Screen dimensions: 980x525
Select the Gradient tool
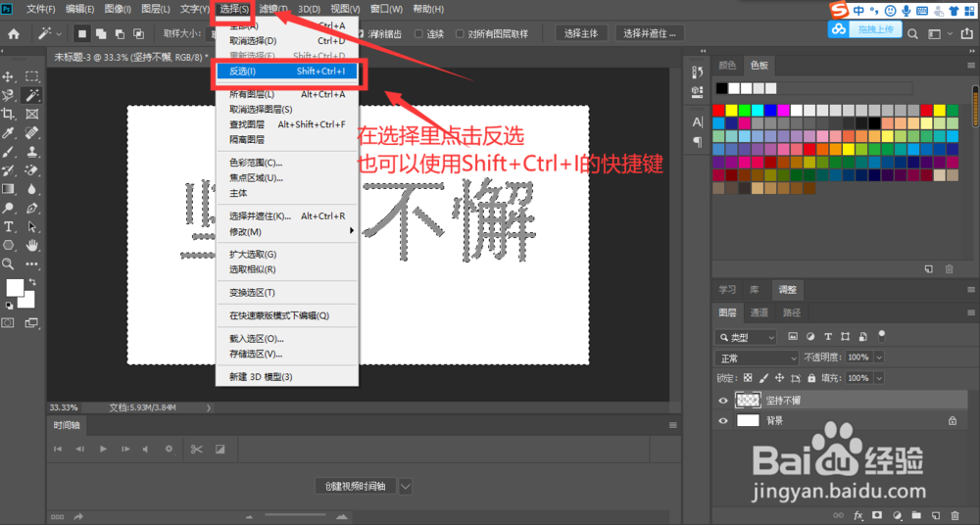click(x=8, y=189)
